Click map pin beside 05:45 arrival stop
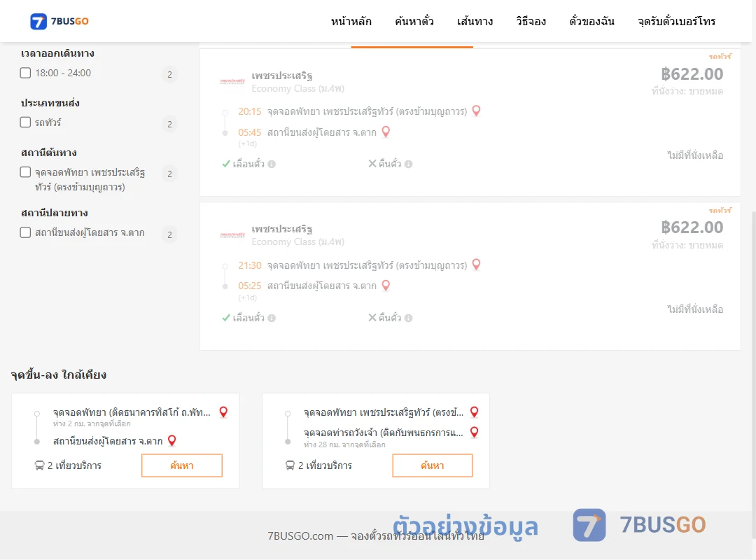The width and height of the screenshot is (756, 560). (386, 132)
